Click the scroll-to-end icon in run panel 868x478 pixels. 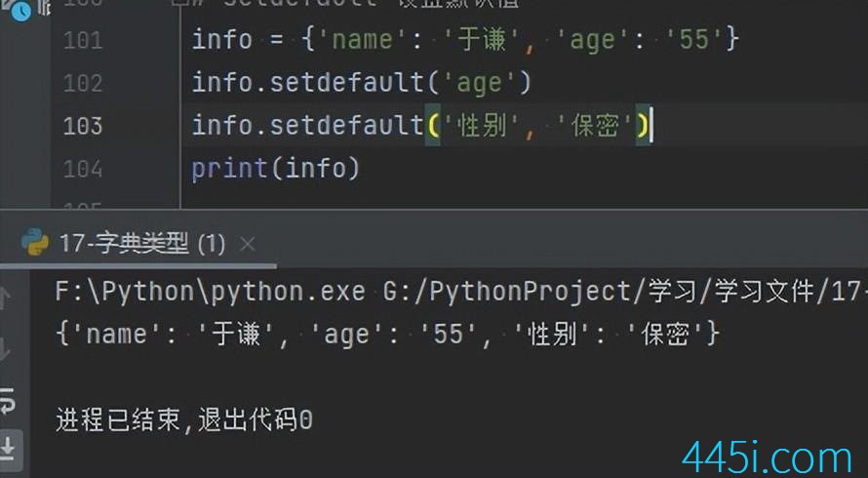click(x=9, y=447)
